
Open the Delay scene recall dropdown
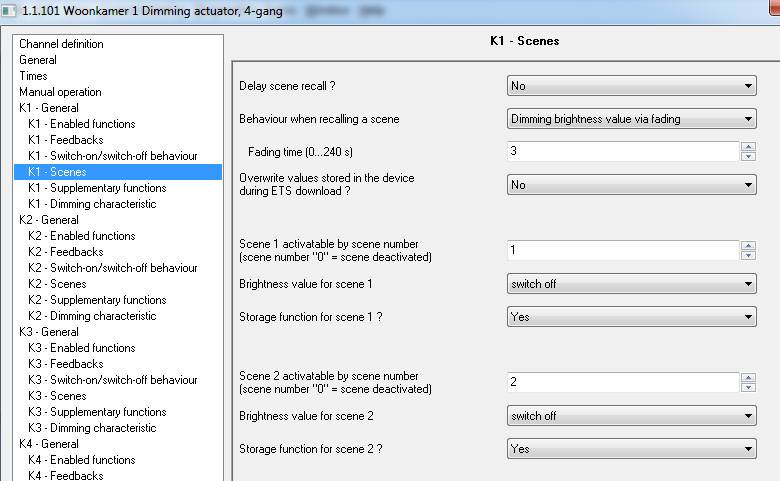click(x=631, y=87)
